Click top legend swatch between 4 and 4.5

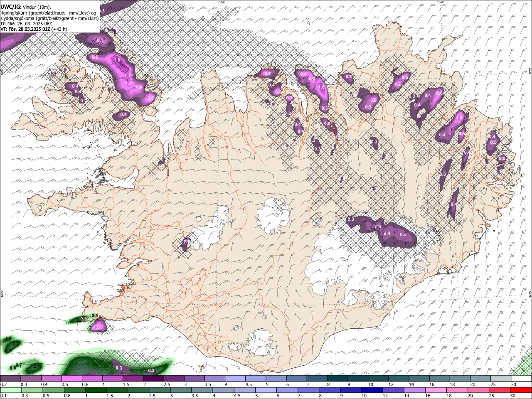234,378
